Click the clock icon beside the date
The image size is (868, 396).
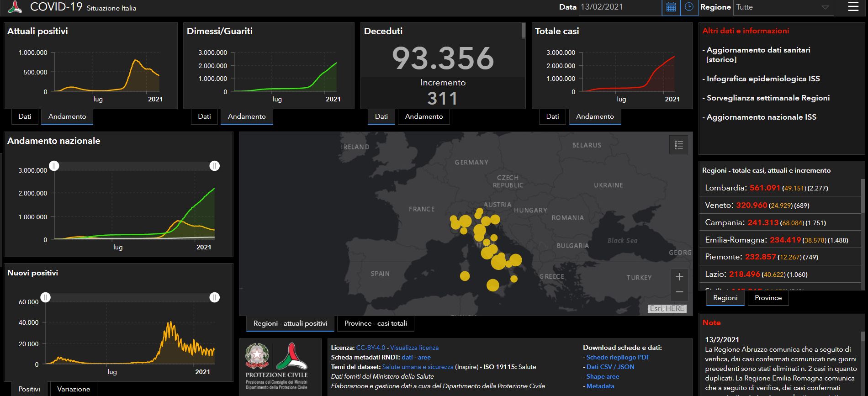(689, 7)
